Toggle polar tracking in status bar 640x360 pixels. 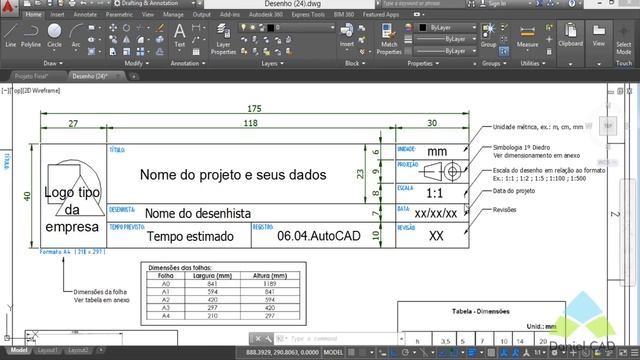pyautogui.click(x=405, y=352)
